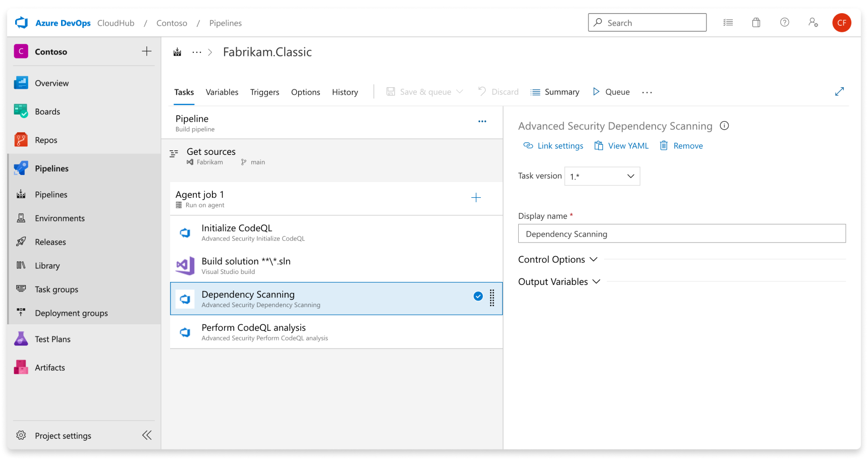Open the toolbar more actions ellipsis
Screen dimensions: 868x460
(x=647, y=92)
